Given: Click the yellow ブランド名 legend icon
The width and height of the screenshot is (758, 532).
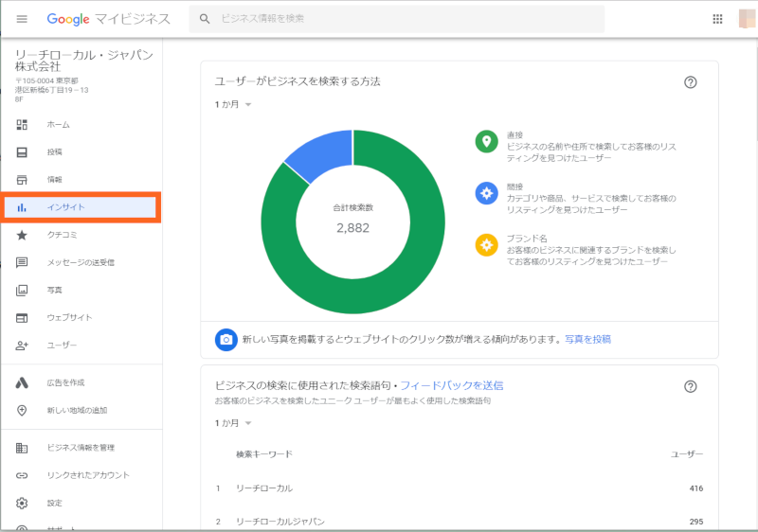Looking at the screenshot, I should [486, 245].
